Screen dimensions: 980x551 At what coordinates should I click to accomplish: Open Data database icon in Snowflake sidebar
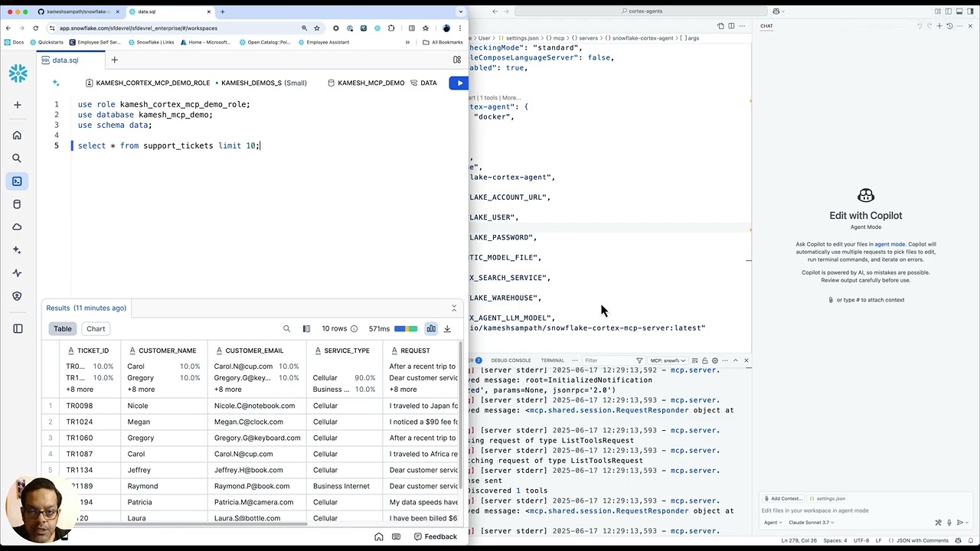17,204
